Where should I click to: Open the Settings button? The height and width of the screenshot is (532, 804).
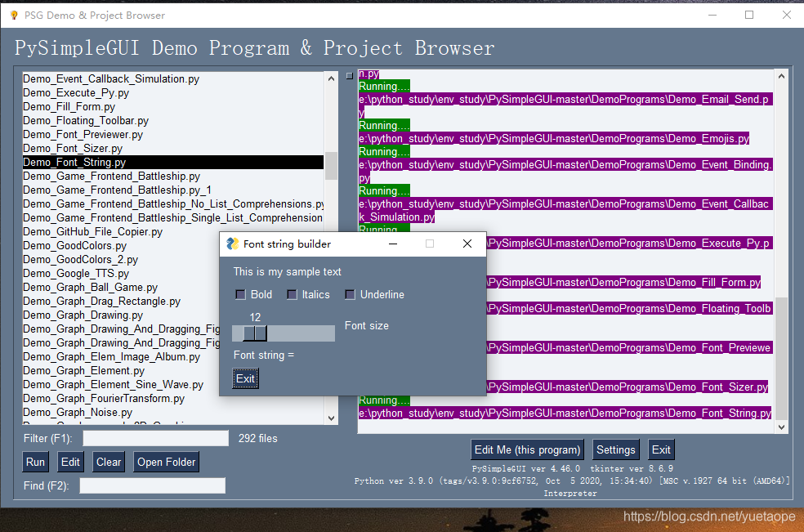(616, 450)
